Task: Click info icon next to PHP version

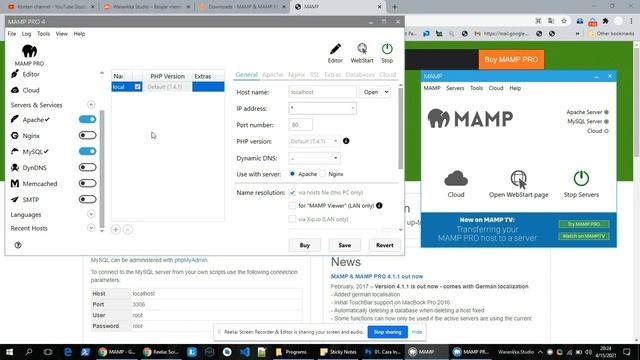Action: (x=346, y=141)
